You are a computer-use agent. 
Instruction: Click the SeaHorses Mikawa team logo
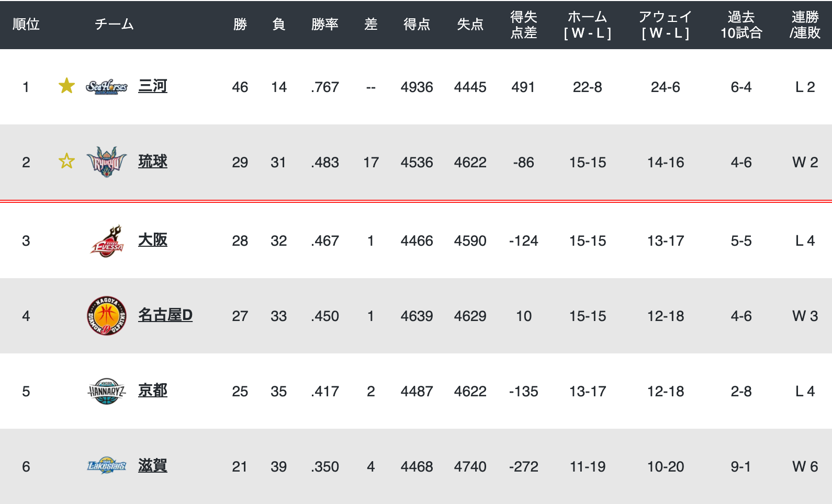(x=107, y=87)
